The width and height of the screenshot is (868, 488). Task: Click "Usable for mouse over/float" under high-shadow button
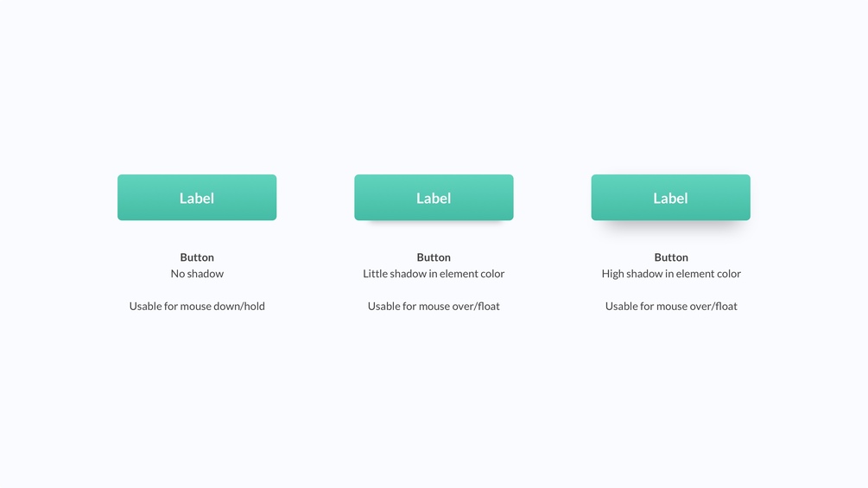click(671, 306)
